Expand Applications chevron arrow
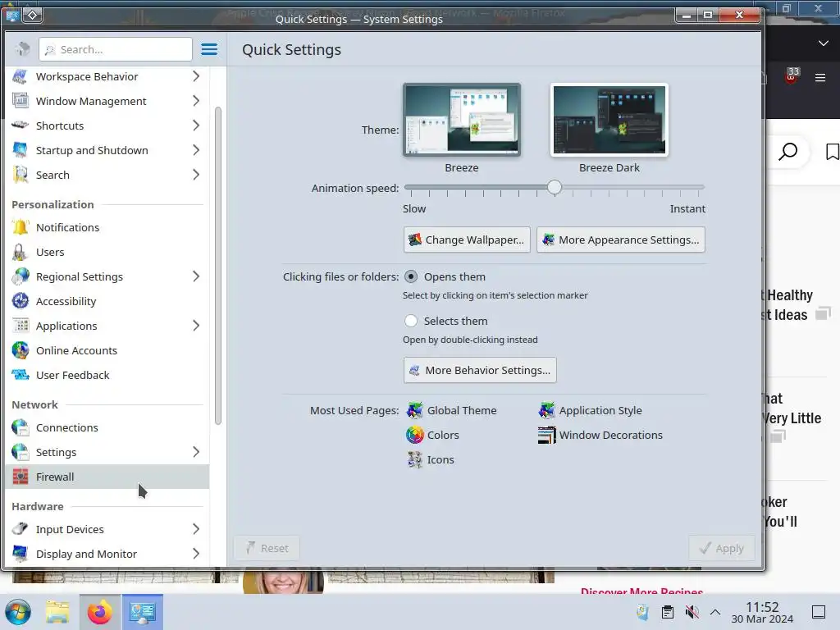 pos(196,326)
